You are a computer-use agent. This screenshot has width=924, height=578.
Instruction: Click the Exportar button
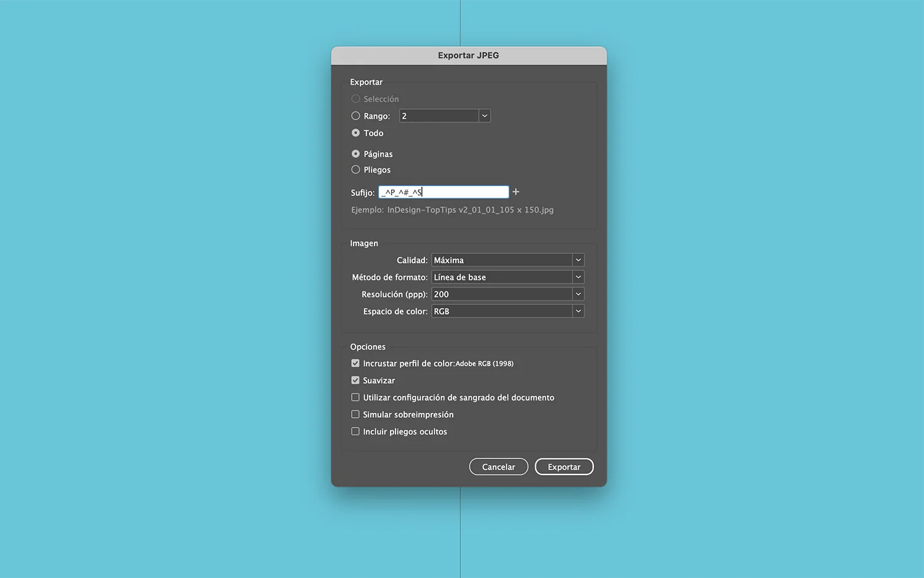pos(564,466)
